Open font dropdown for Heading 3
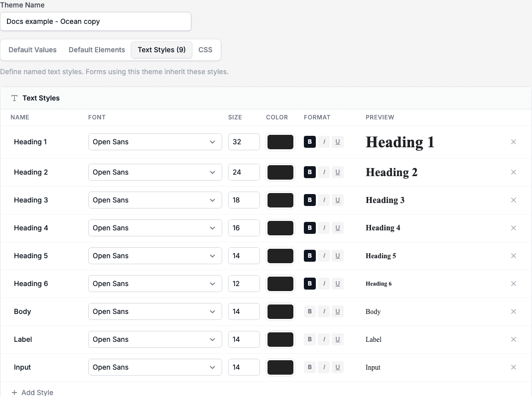The height and width of the screenshot is (406, 532). pyautogui.click(x=155, y=200)
